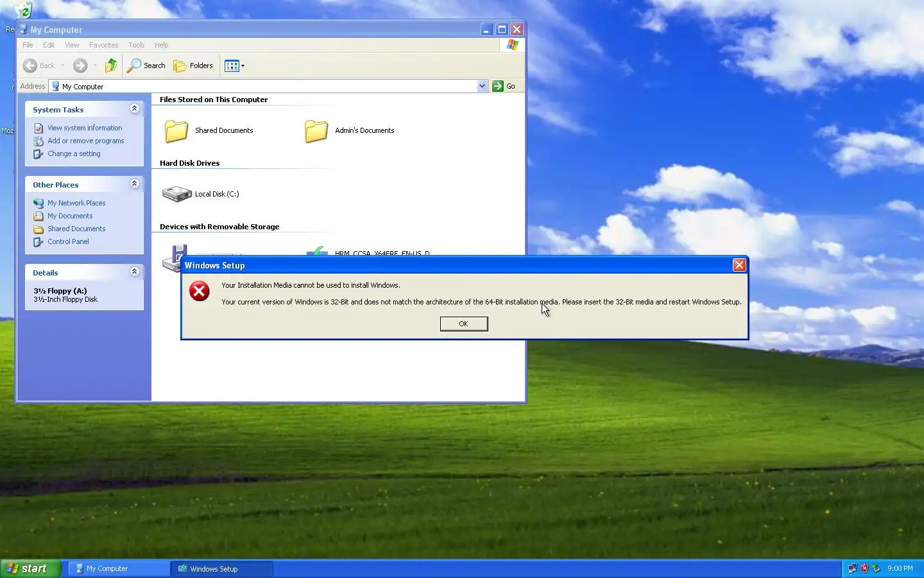Click the Change a setting icon
The image size is (924, 578).
38,153
